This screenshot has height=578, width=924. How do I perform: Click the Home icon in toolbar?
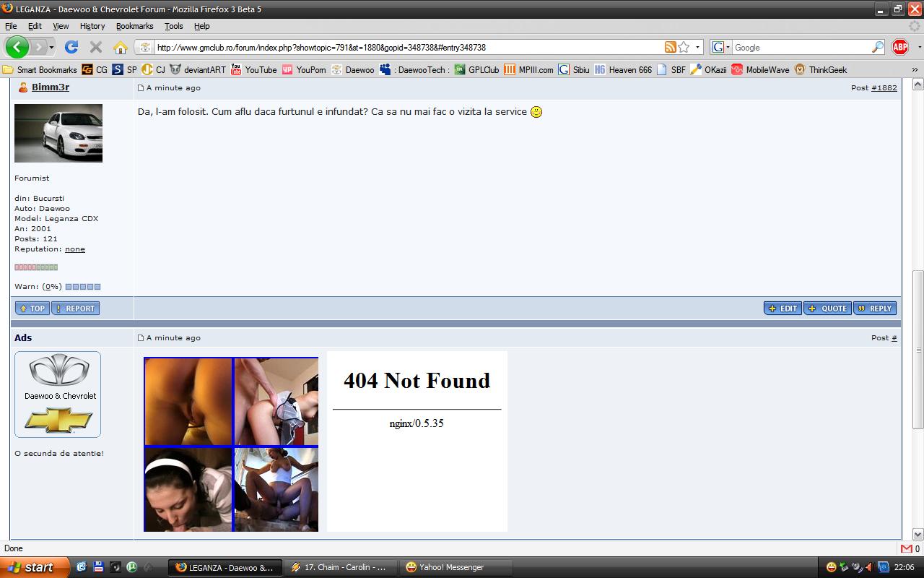pos(121,48)
